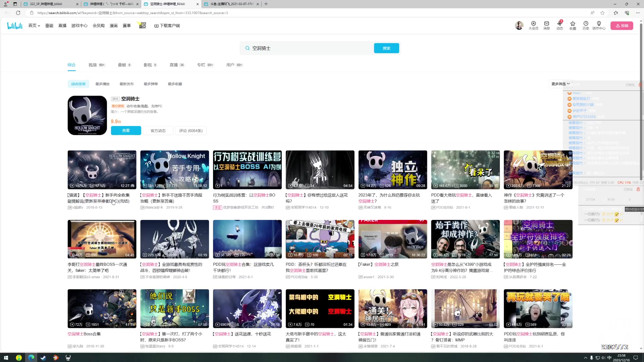The image size is (644, 362).
Task: Click the bilibili logo
Action: coord(15,26)
